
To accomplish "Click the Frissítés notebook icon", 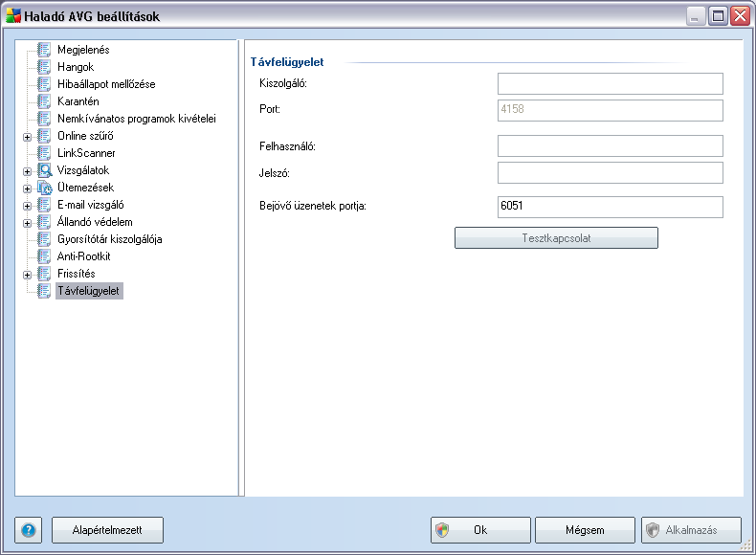I will [x=44, y=274].
